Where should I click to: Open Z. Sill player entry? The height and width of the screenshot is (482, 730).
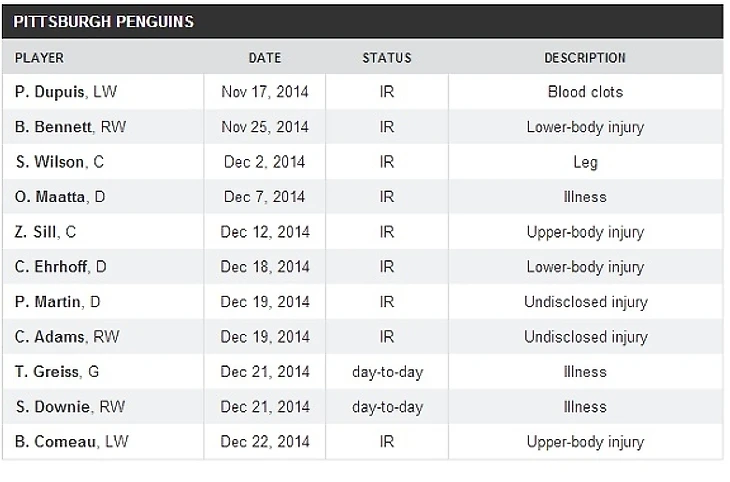36,232
